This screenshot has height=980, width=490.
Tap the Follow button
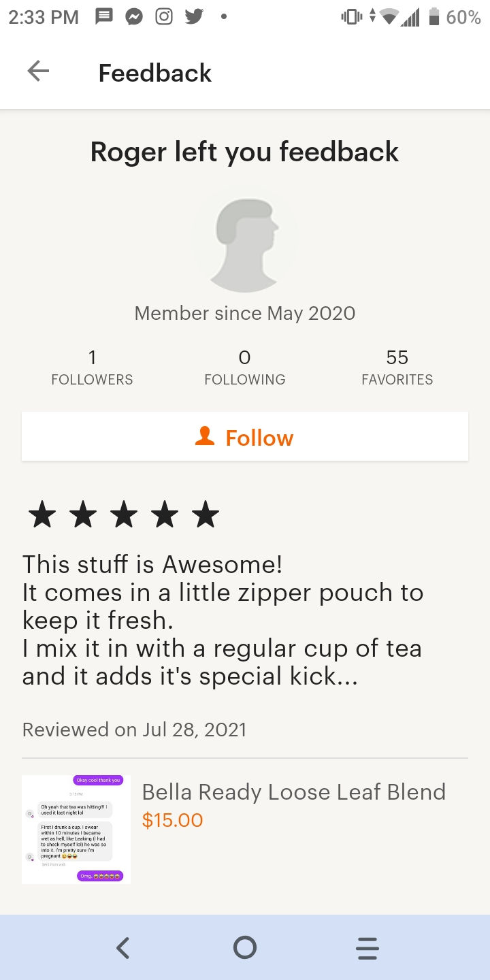[245, 437]
